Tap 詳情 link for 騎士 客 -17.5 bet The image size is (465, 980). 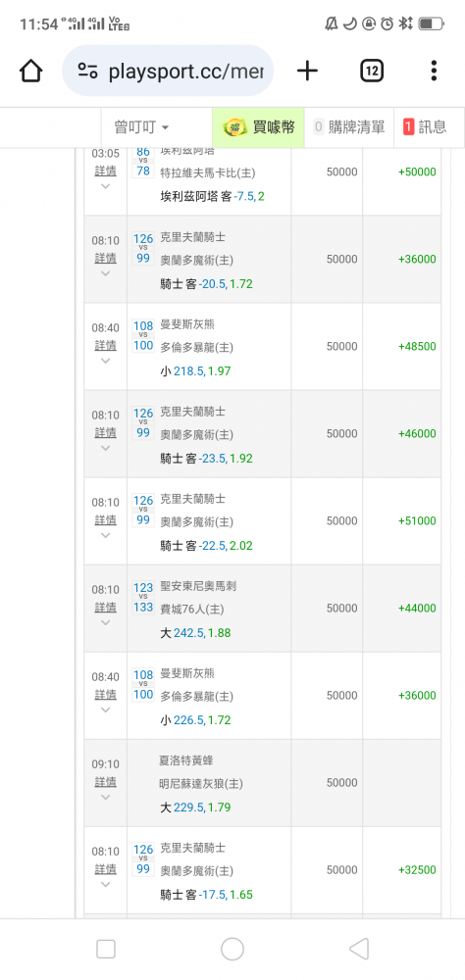coord(105,868)
